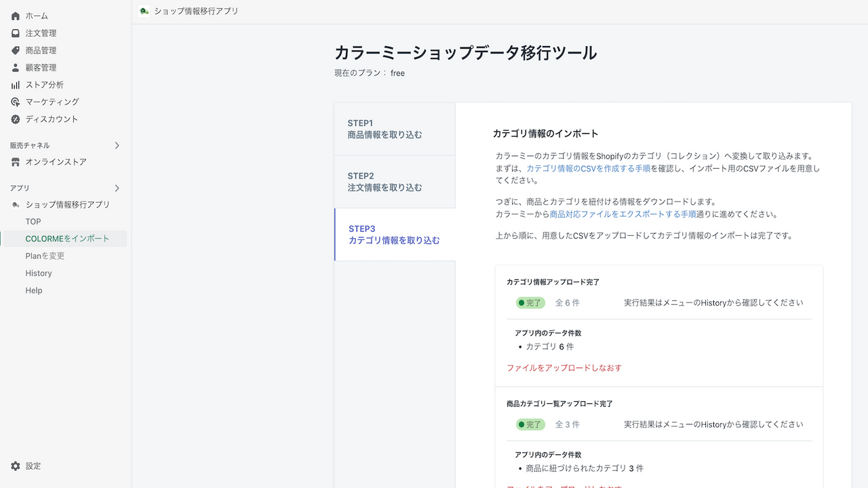Open カテゴリ情報のCSVを作成する手順 link

(x=589, y=168)
